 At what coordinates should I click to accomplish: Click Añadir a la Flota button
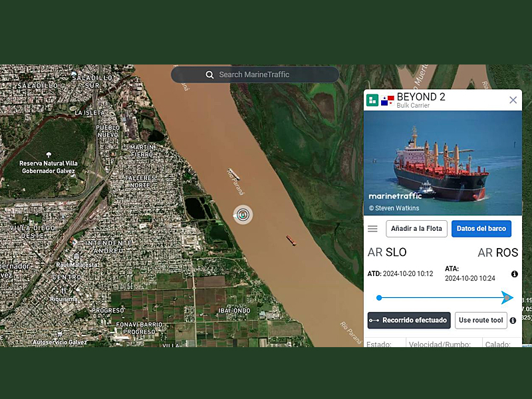[416, 229]
